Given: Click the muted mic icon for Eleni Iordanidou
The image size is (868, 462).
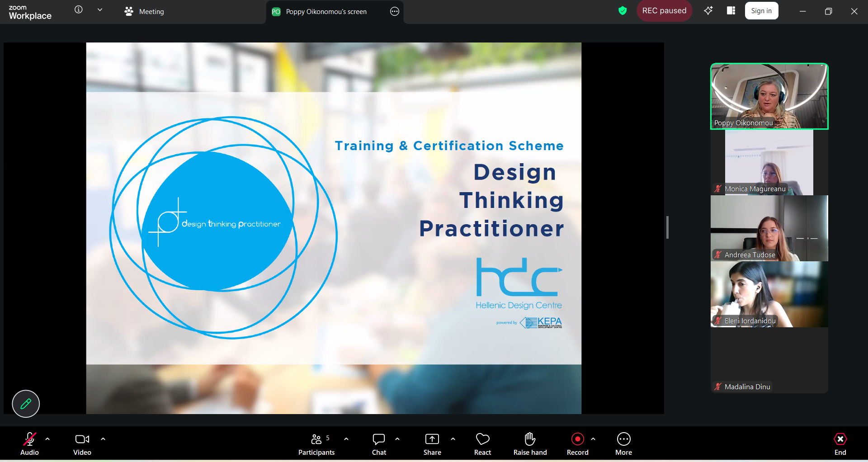Looking at the screenshot, I should click(x=718, y=321).
